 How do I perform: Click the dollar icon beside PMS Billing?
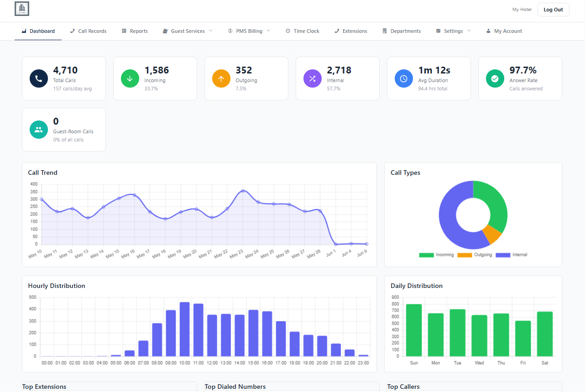click(x=230, y=31)
